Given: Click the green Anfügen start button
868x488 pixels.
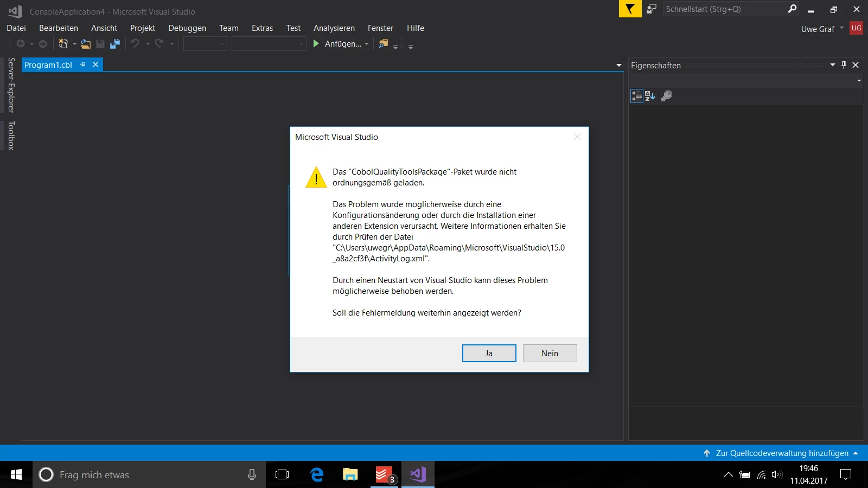Looking at the screenshot, I should coord(337,44).
